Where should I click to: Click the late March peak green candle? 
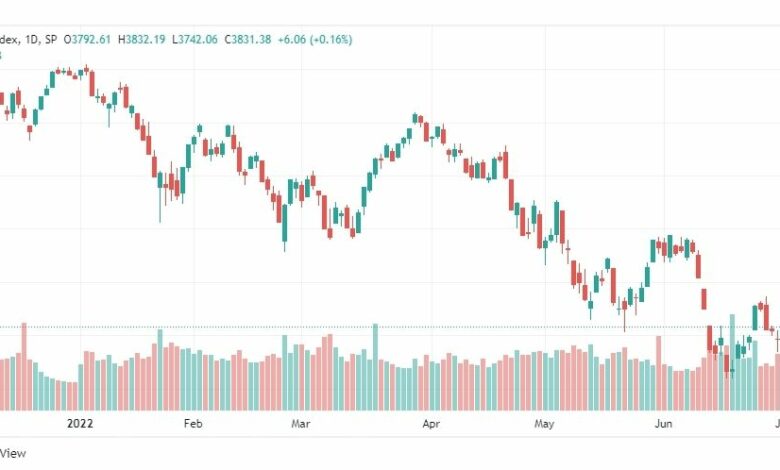415,118
